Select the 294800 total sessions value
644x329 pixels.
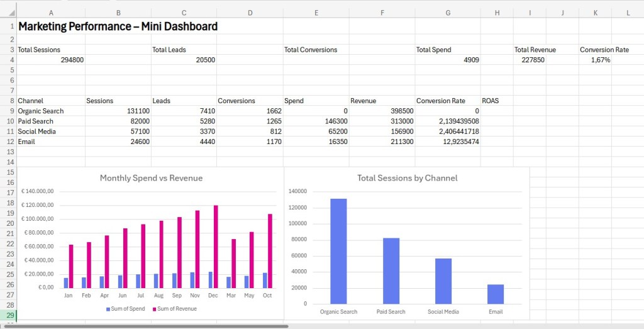[x=51, y=60]
